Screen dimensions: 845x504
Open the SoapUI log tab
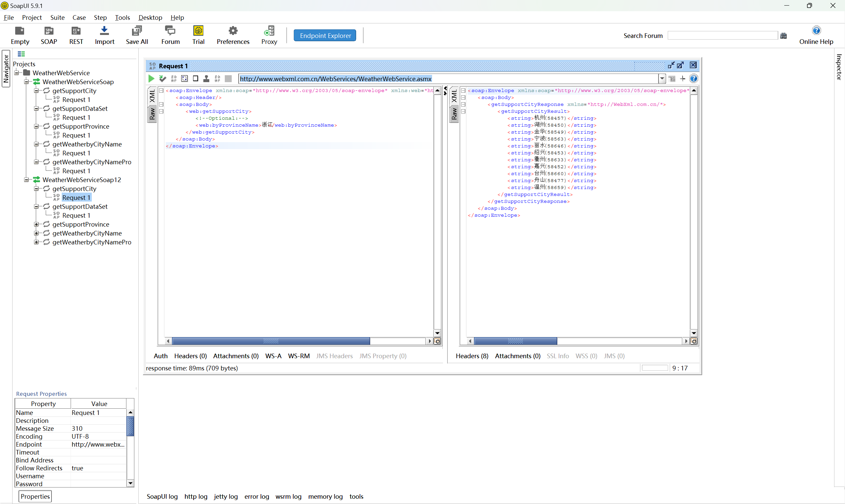click(162, 496)
